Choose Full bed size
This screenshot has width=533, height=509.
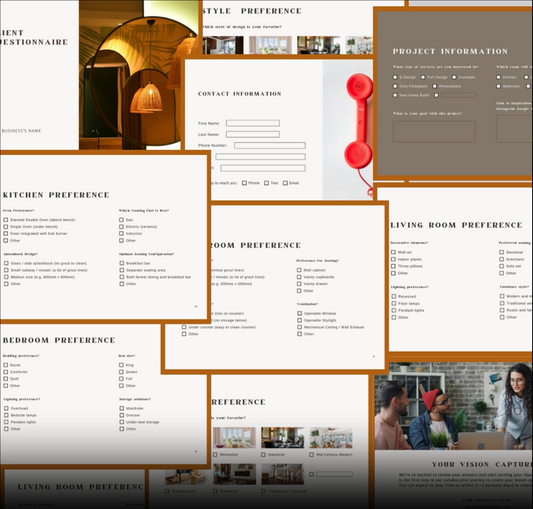click(x=121, y=378)
